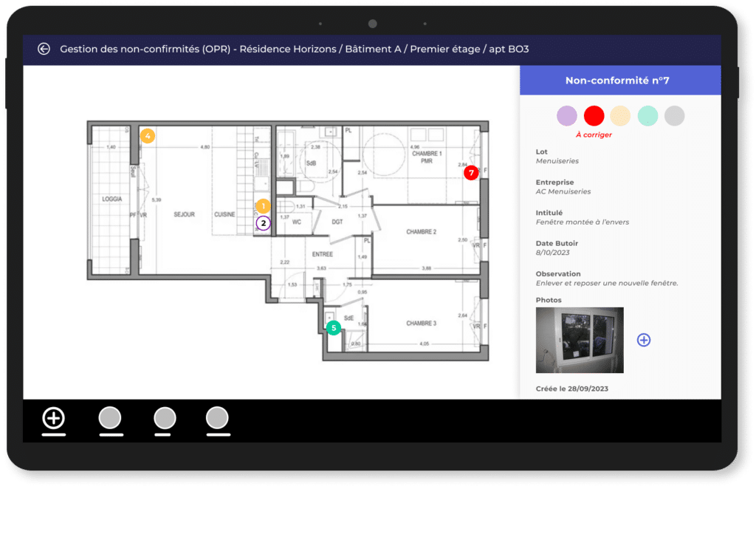
Task: Click the CHAMBRE 3 room label
Action: (x=422, y=324)
